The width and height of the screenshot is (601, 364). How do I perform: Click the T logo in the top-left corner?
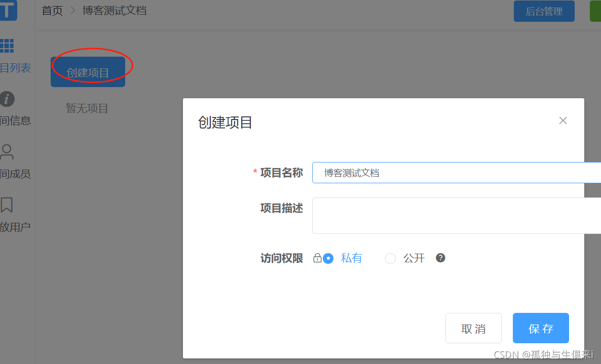click(7, 10)
